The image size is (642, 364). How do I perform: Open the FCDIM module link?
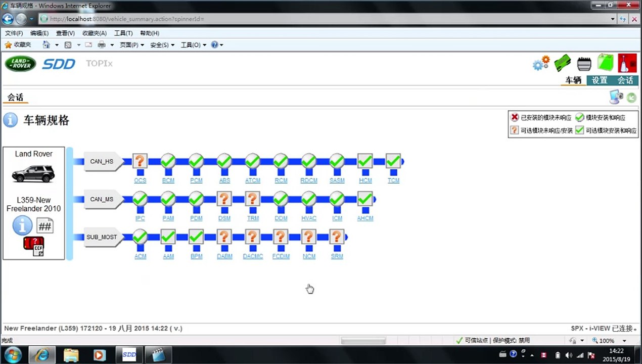[x=281, y=256]
